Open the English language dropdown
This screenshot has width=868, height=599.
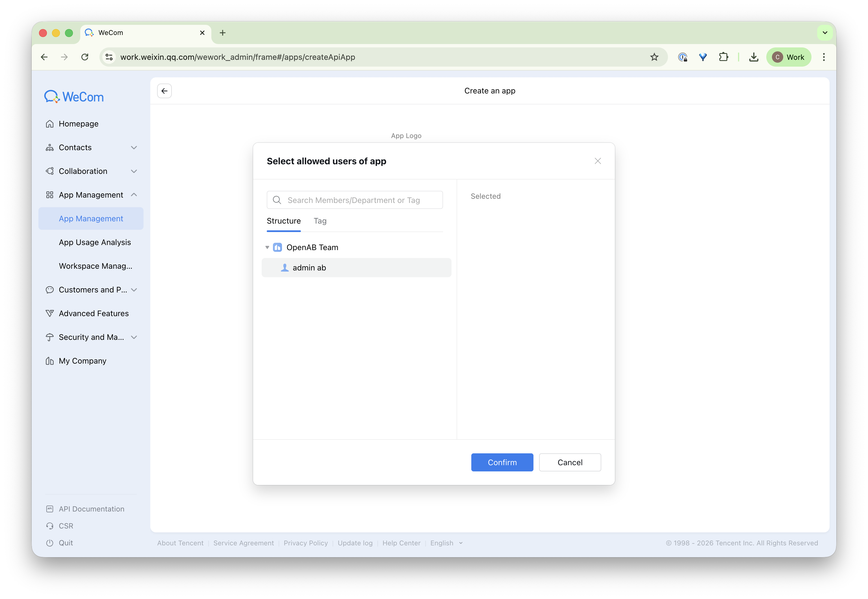coord(446,543)
